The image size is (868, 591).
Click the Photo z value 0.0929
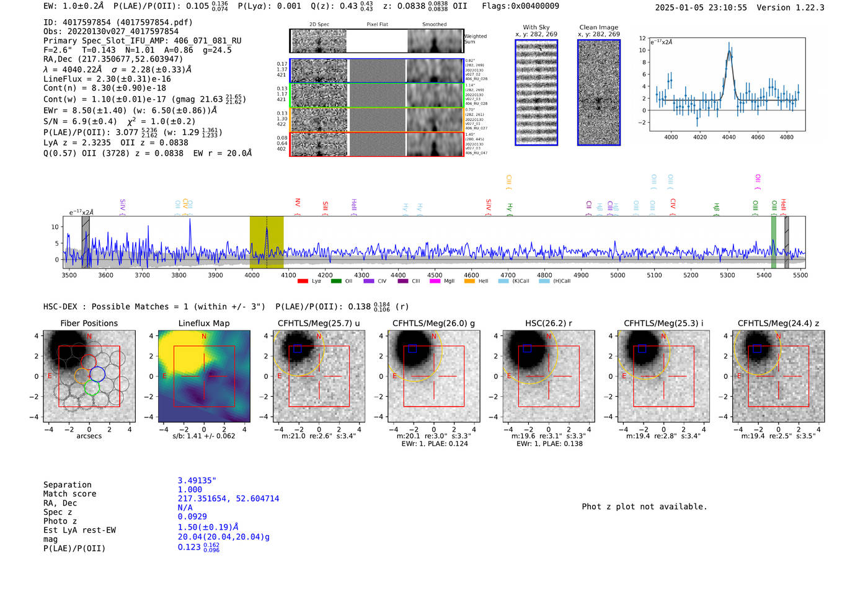(192, 517)
